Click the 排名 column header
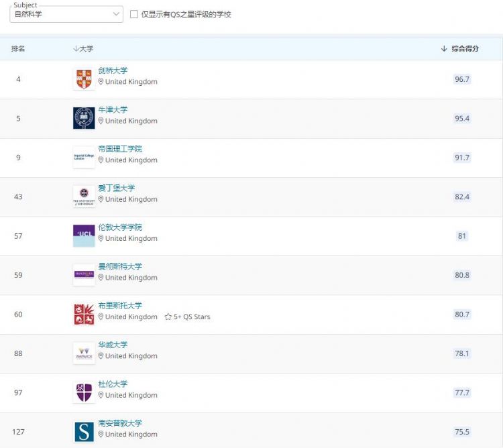Screen dimensions: 503x448 [x=18, y=49]
